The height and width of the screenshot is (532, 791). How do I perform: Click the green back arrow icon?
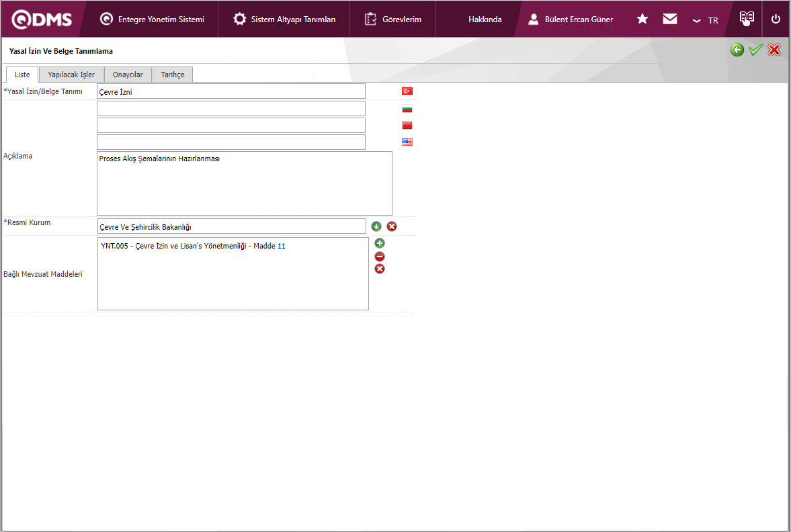click(x=737, y=50)
